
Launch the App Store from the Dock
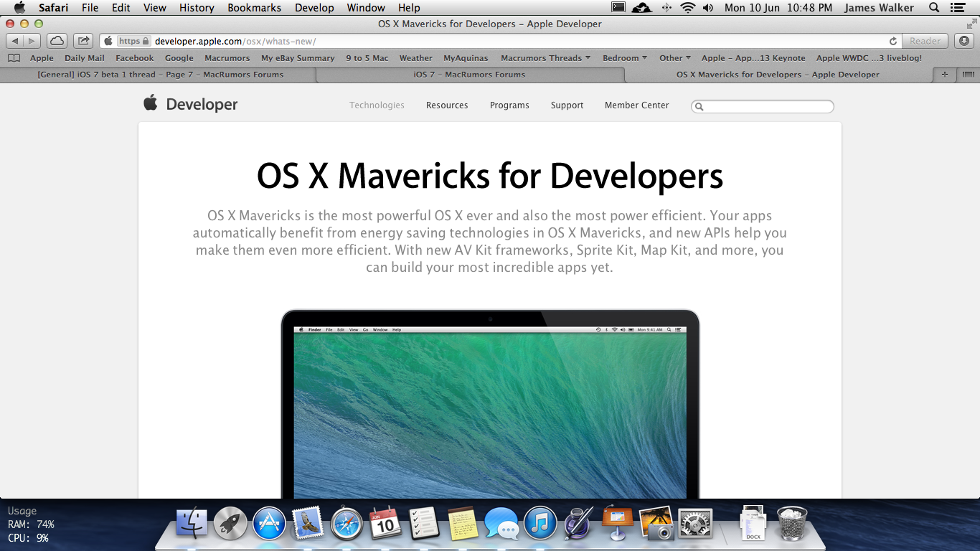[269, 523]
